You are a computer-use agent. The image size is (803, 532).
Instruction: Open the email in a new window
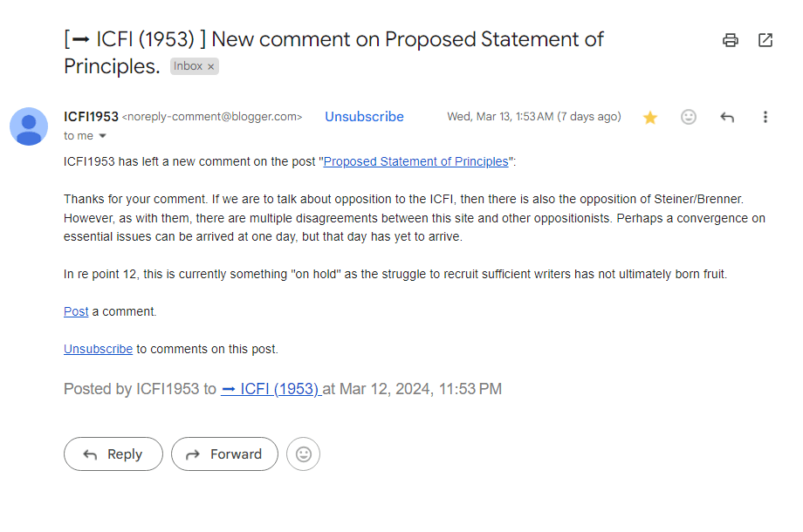[765, 40]
